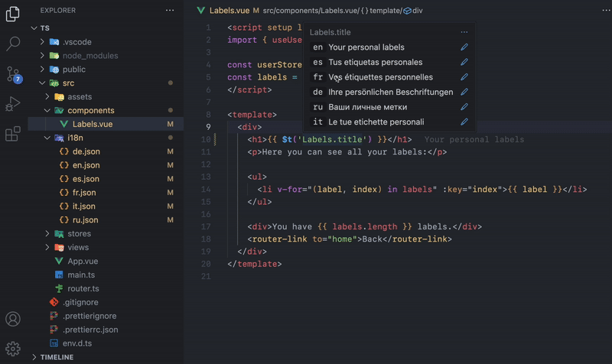Open the Search view in activity bar
The height and width of the screenshot is (364, 612).
click(13, 44)
